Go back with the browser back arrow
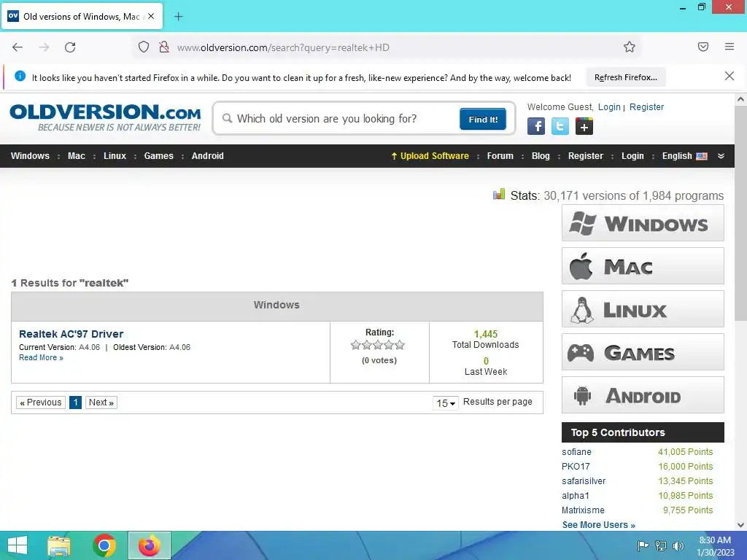 pos(18,47)
